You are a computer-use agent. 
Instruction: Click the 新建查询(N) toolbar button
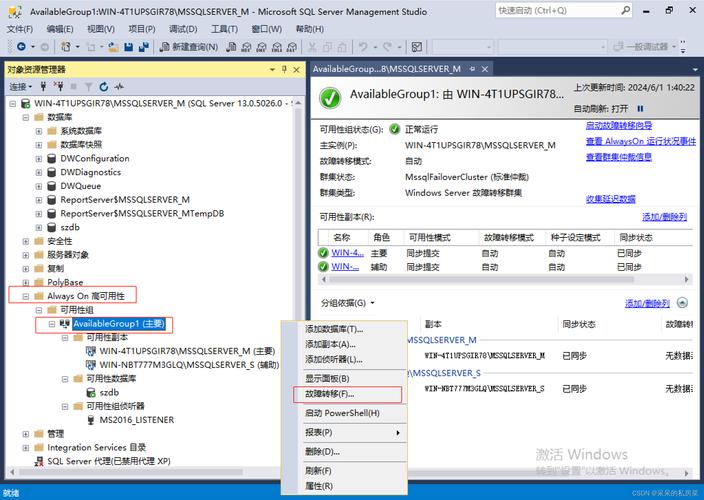point(189,47)
